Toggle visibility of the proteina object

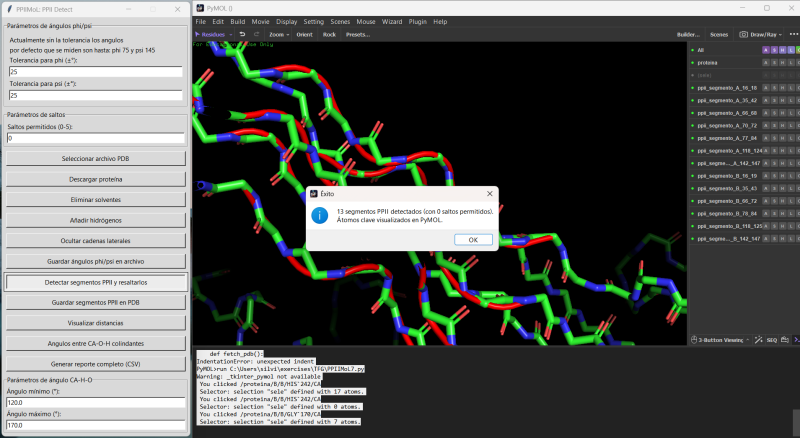693,62
